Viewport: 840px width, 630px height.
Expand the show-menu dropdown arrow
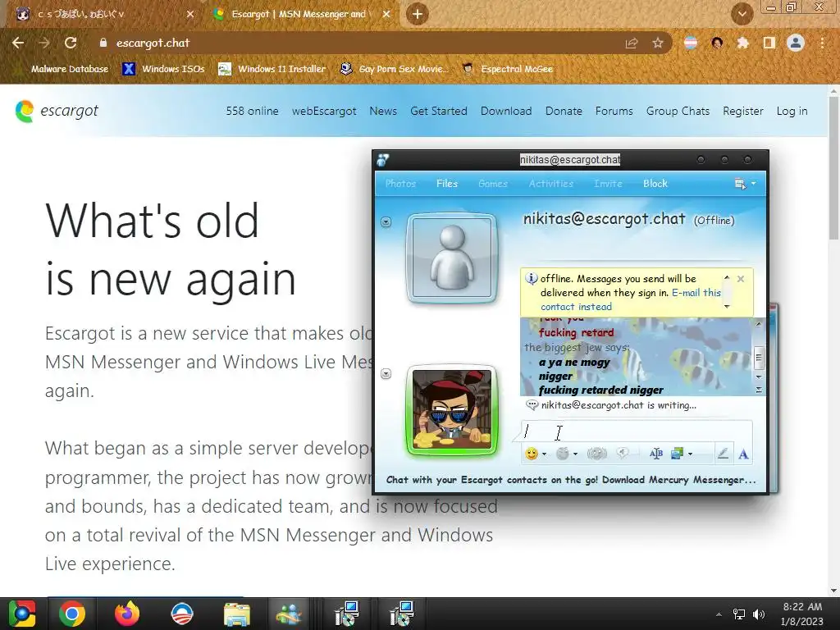click(753, 184)
